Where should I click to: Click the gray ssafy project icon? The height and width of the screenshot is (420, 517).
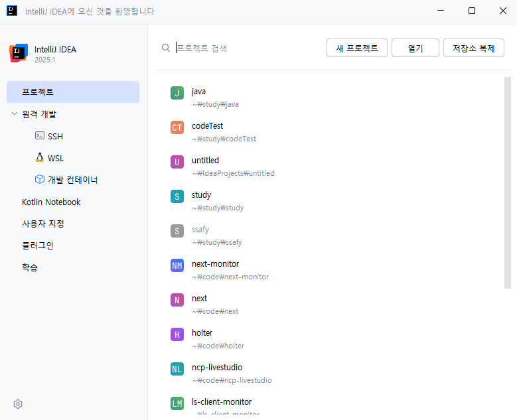(177, 231)
